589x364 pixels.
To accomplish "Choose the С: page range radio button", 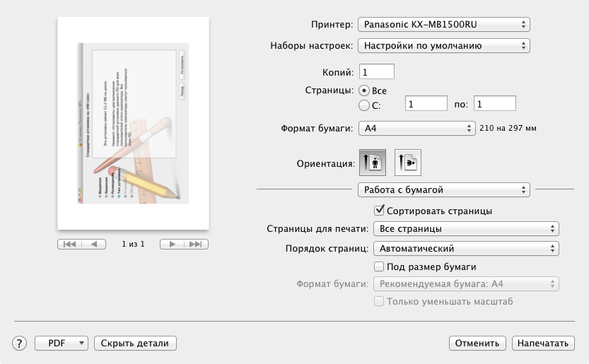I will coord(364,105).
